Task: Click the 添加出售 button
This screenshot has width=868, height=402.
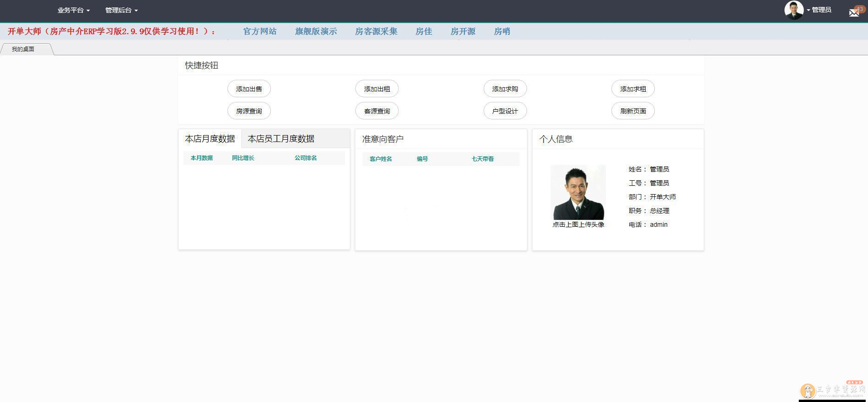Action: pos(249,89)
